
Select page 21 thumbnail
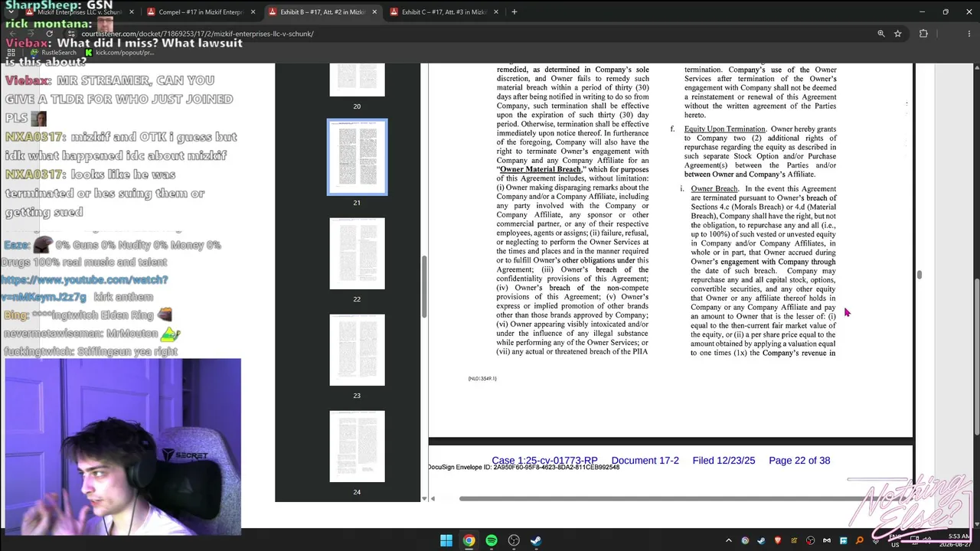click(357, 157)
